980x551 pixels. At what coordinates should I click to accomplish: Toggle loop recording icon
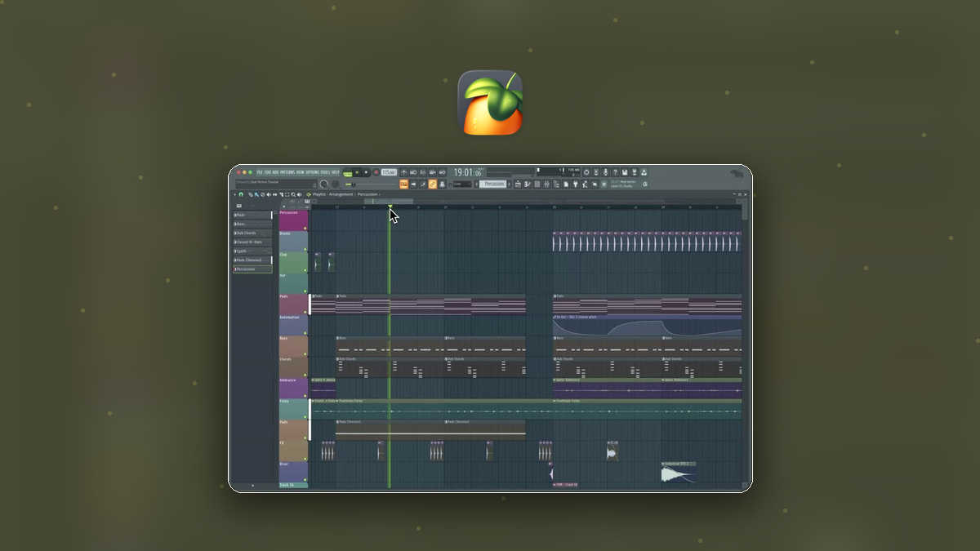coord(443,172)
